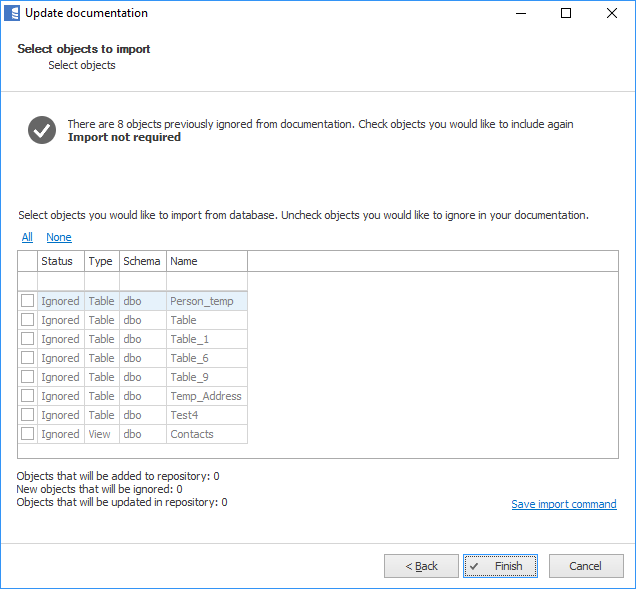Screen dimensions: 636x589
Task: Toggle the Temp_Address row checkbox
Action: (x=27, y=396)
